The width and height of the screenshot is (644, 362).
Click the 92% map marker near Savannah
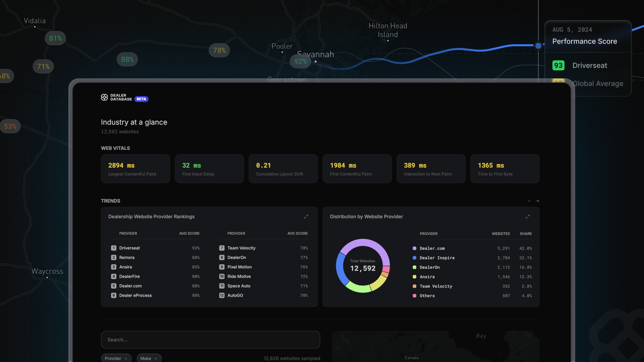pos(300,62)
